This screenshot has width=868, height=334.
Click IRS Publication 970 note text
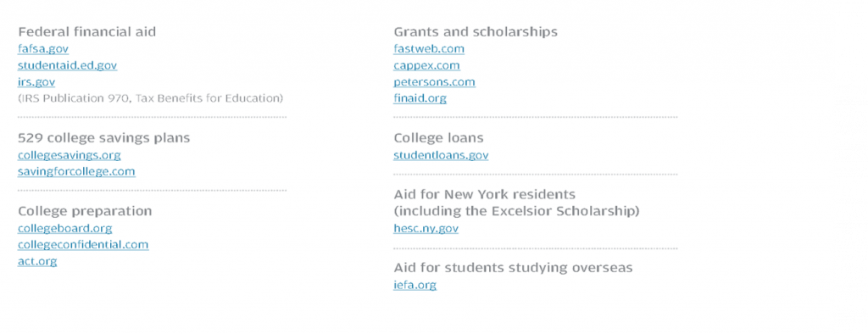(151, 98)
